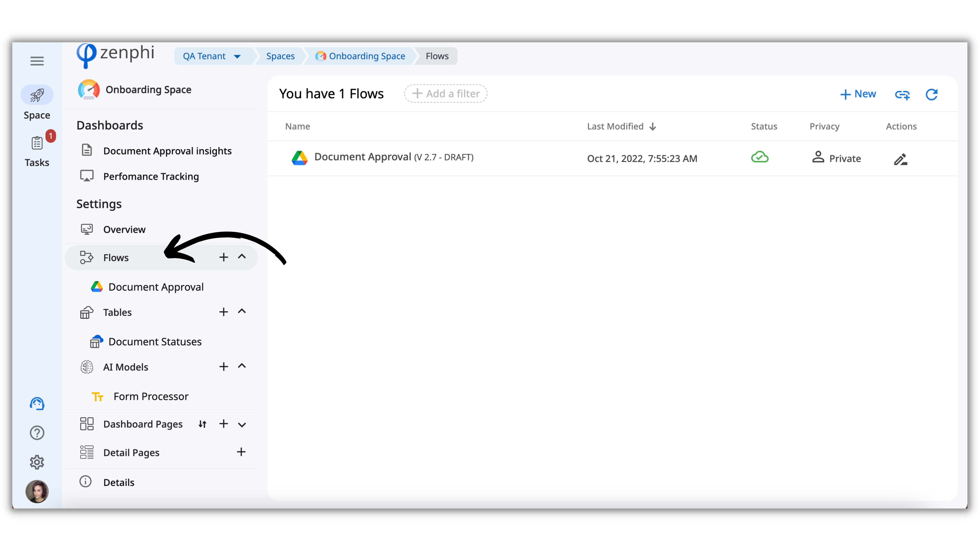Expand the Dashboard Pages chevron

tap(242, 425)
